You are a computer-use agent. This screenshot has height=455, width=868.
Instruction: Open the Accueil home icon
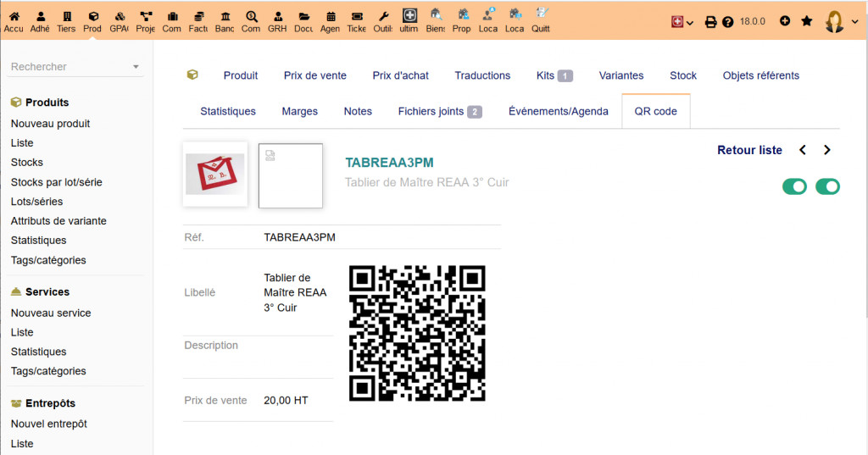tap(14, 21)
